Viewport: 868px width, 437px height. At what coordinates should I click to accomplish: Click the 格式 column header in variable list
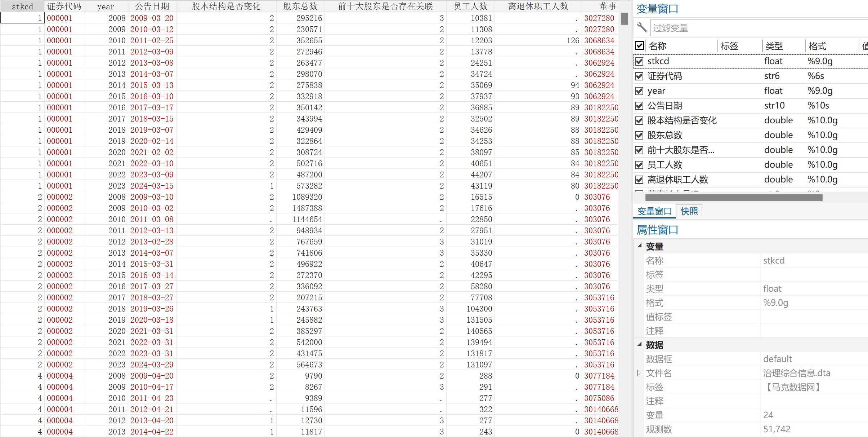click(818, 46)
